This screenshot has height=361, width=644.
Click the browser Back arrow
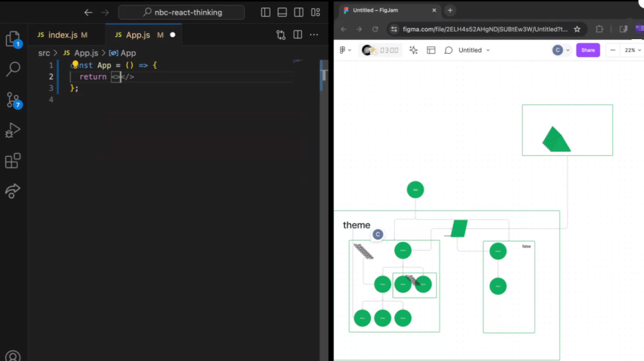click(x=344, y=29)
